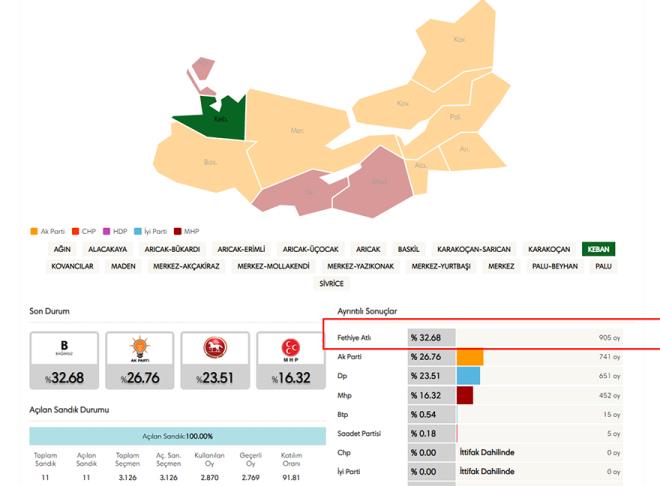Click the Saadet Partisi row name
This screenshot has width=660, height=486.
(x=359, y=433)
